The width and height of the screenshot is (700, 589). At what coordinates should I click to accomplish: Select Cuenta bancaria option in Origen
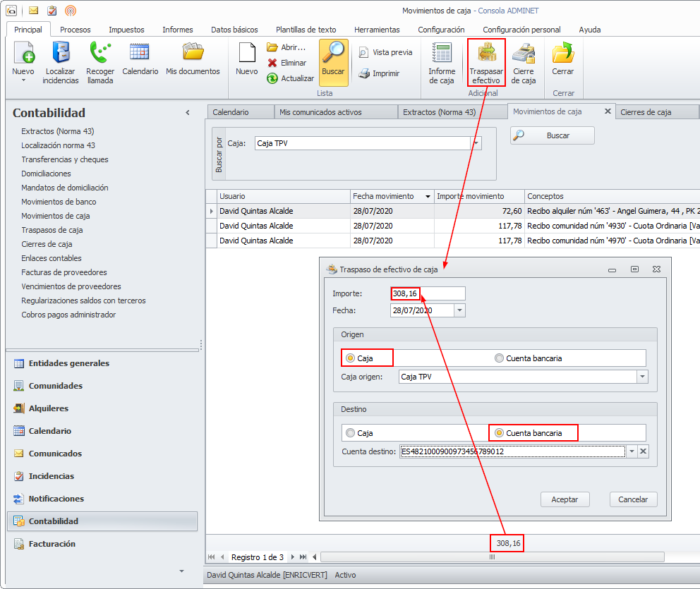pos(500,358)
